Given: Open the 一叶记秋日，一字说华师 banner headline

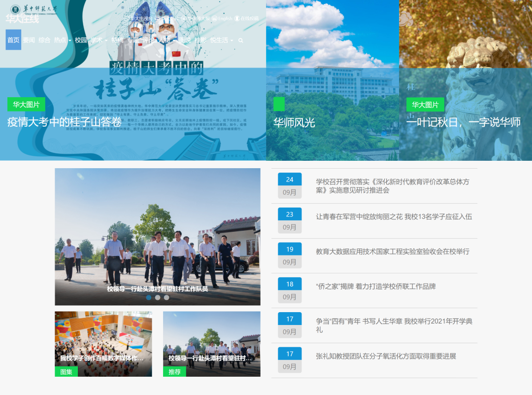Looking at the screenshot, I should [464, 122].
